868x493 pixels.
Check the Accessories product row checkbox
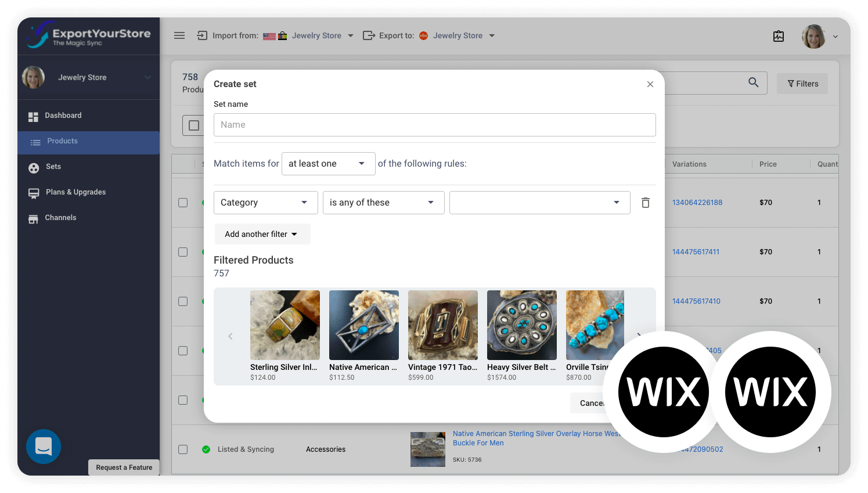(x=183, y=449)
